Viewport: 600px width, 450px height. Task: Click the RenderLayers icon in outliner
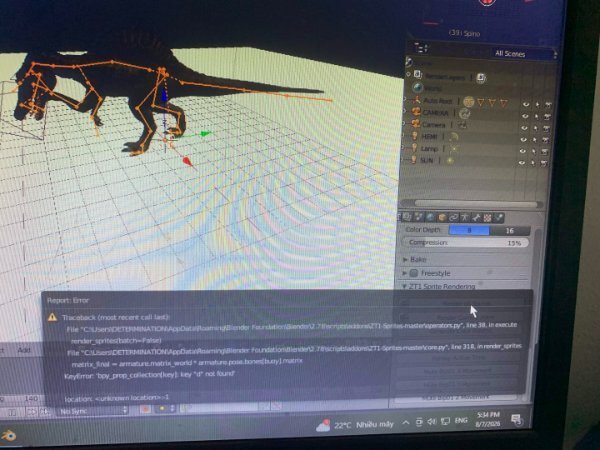click(x=418, y=75)
